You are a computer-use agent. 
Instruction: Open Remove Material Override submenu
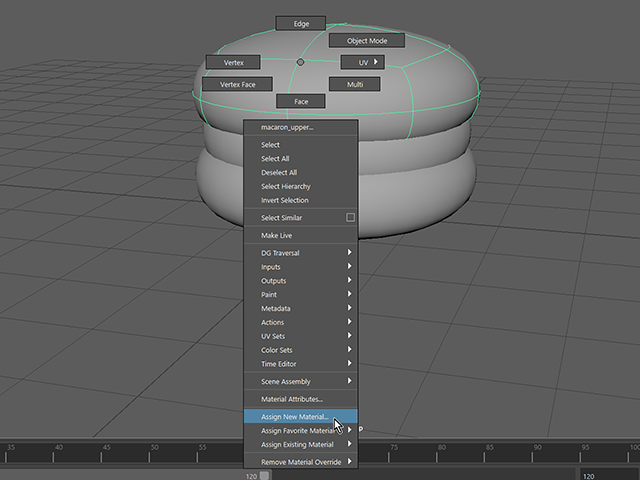[301, 462]
